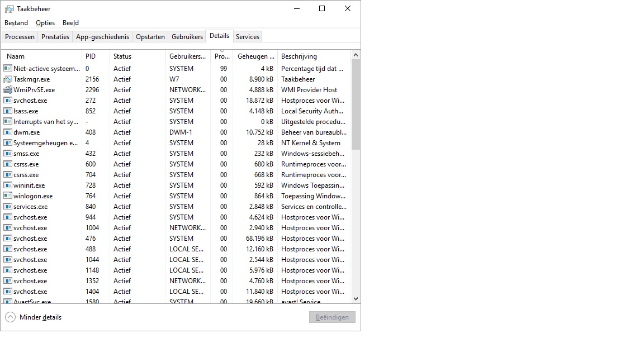The width and height of the screenshot is (644, 362).
Task: Click the smss.exe process icon
Action: click(8, 154)
